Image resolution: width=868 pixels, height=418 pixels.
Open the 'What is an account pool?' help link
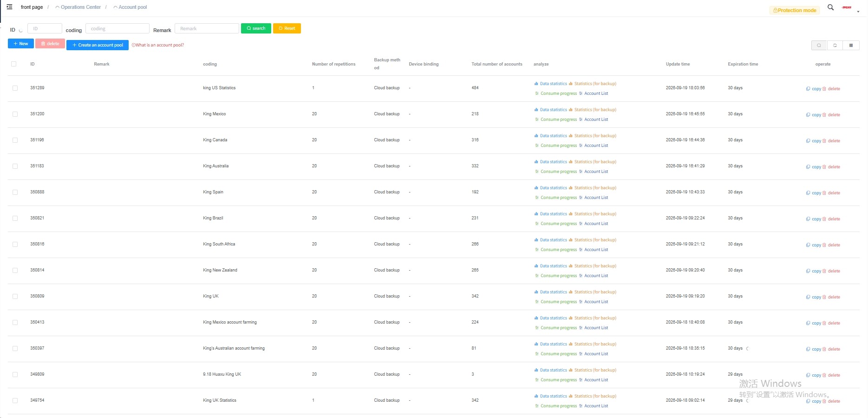coord(158,45)
